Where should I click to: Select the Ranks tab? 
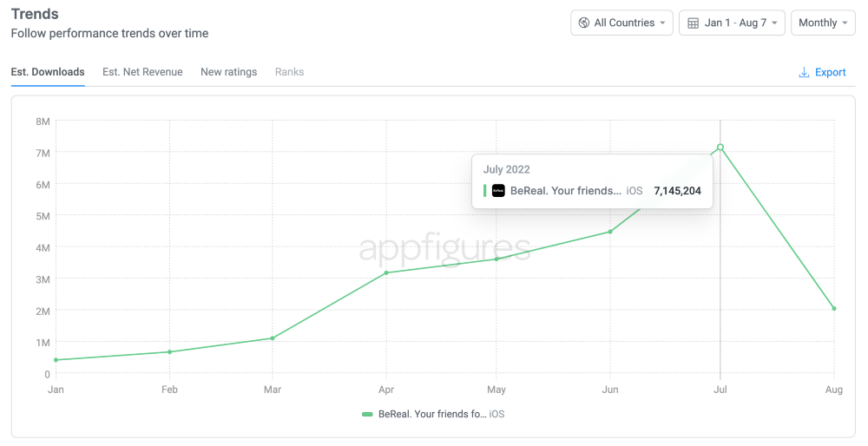click(x=289, y=72)
